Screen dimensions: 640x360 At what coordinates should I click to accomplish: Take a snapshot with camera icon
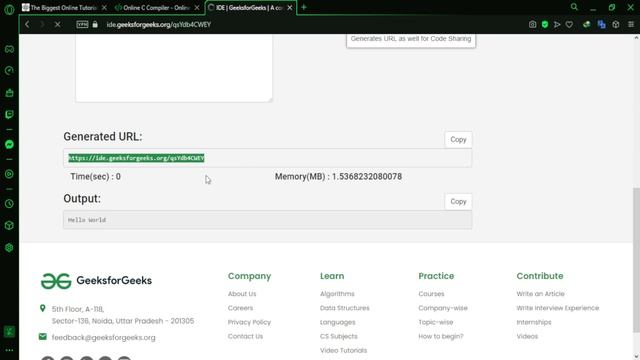(532, 24)
